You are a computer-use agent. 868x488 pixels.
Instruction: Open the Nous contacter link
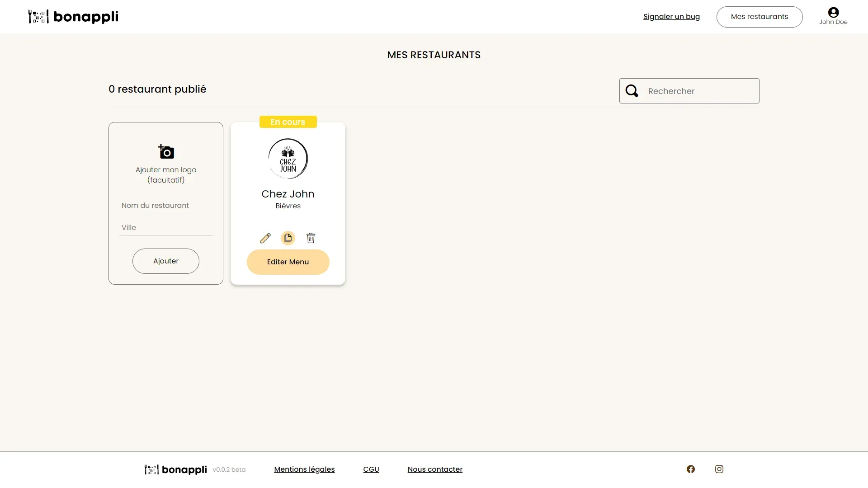(x=435, y=469)
